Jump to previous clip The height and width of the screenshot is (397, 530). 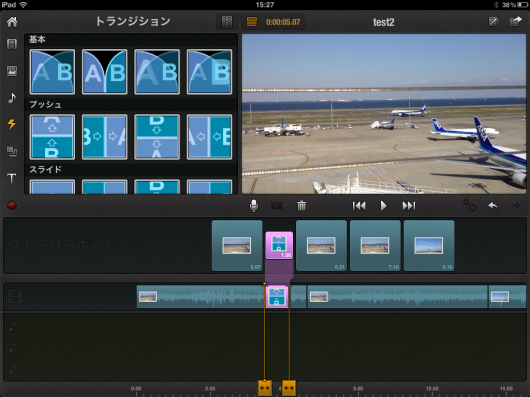[359, 206]
